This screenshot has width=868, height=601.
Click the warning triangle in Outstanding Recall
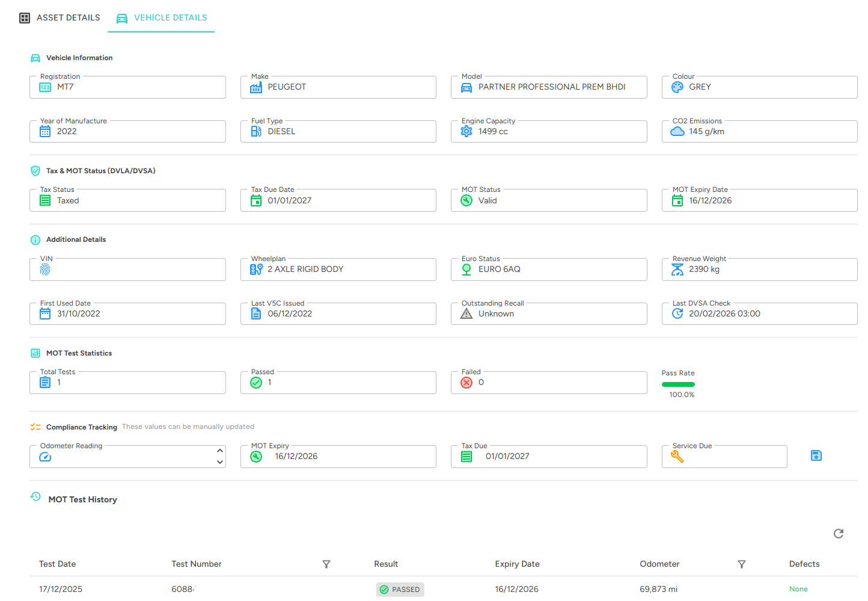click(x=466, y=313)
